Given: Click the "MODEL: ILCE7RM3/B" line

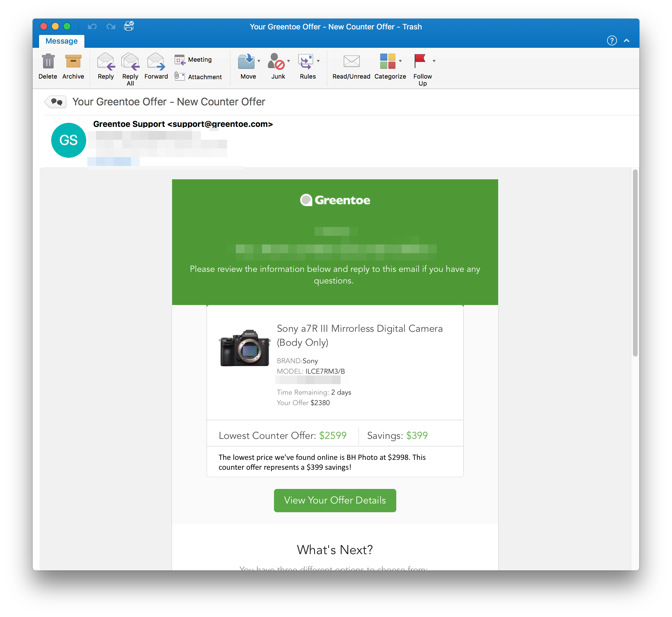Looking at the screenshot, I should (x=311, y=371).
